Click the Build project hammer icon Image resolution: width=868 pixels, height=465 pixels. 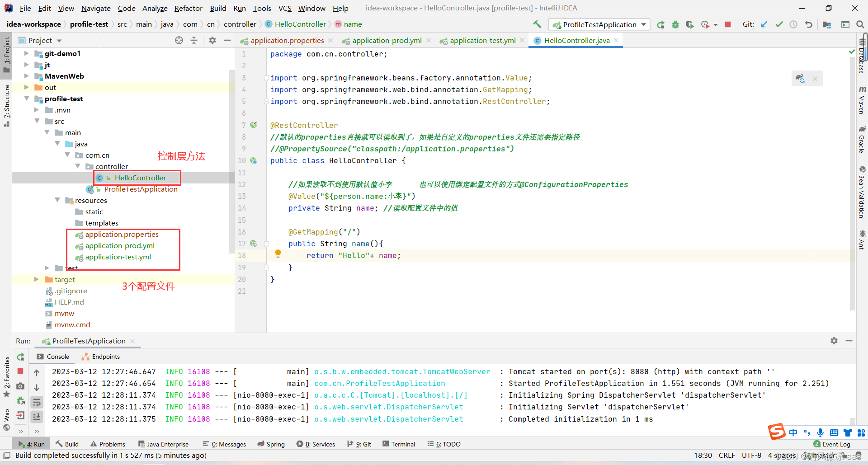[537, 24]
